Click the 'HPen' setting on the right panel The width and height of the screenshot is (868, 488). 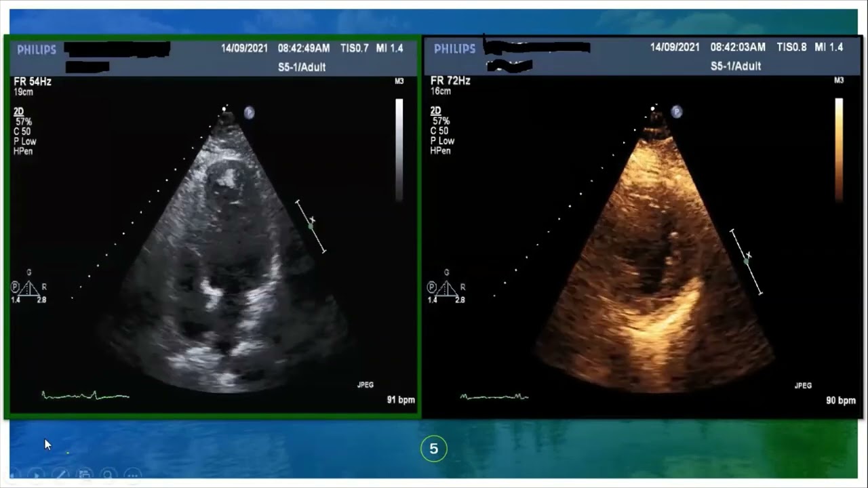click(x=440, y=150)
